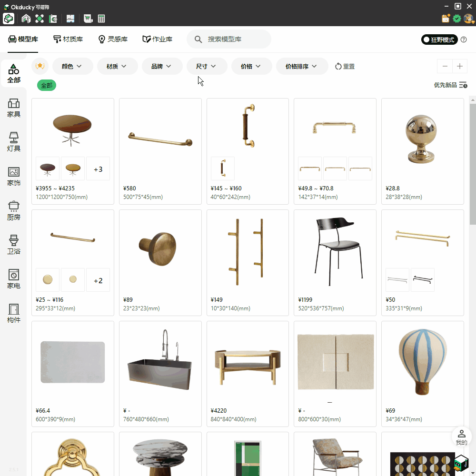The height and width of the screenshot is (476, 476).
Task: Click the 重置 reset button
Action: 345,66
